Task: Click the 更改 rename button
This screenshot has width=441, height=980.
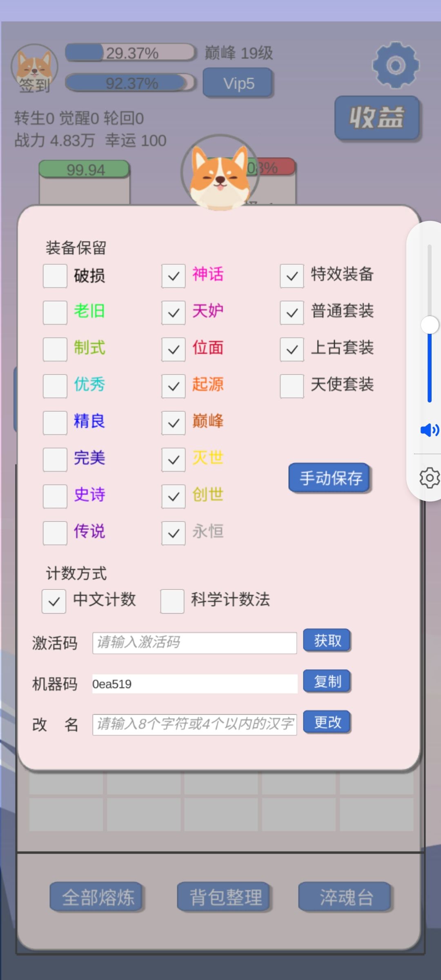Action: click(327, 722)
